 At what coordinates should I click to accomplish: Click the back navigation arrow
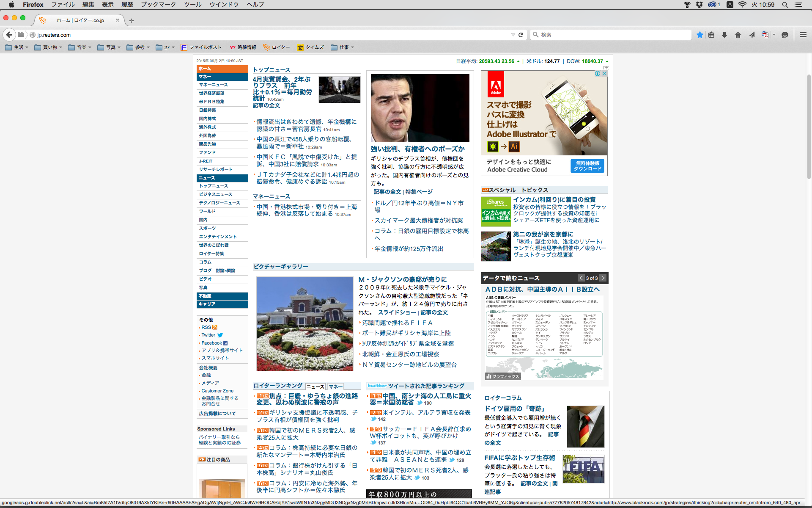[x=9, y=35]
